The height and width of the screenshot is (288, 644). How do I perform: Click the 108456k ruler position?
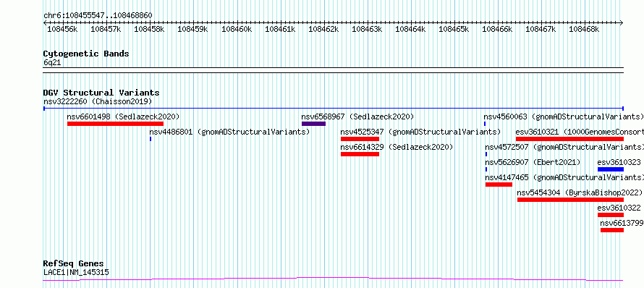62,29
